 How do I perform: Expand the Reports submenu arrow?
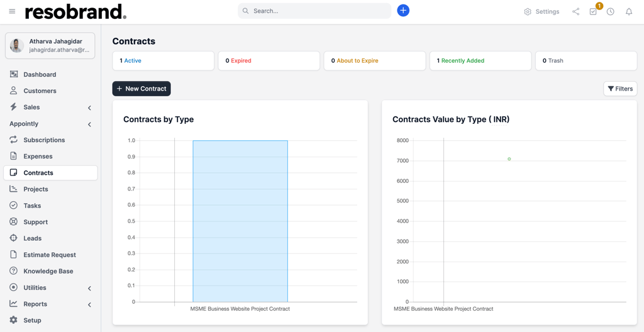tap(89, 304)
